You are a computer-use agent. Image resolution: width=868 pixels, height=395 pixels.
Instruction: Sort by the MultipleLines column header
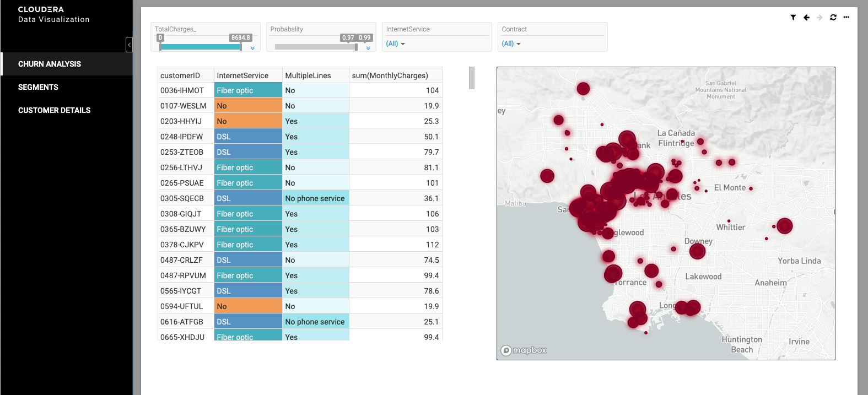[316, 75]
